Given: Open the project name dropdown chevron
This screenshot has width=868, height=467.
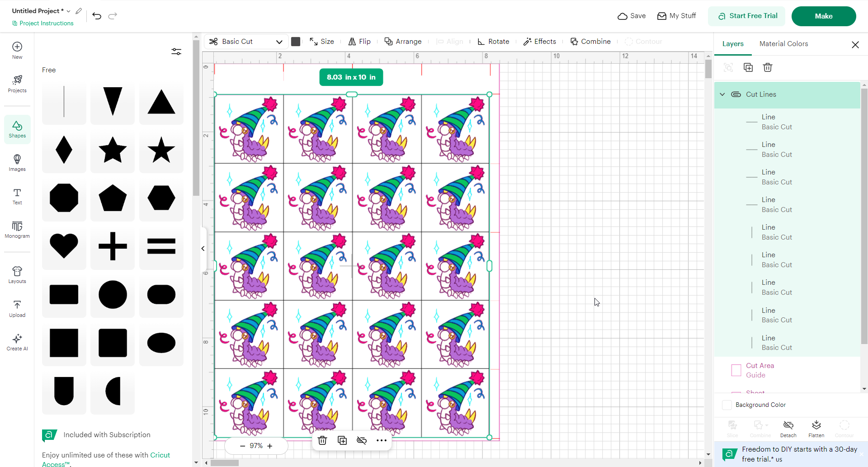Looking at the screenshot, I should coord(69,11).
